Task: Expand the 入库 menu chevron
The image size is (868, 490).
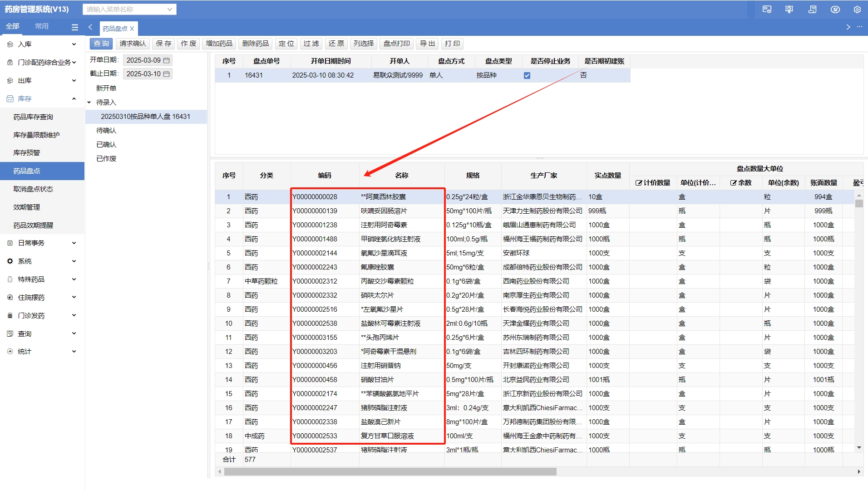Action: [x=74, y=44]
